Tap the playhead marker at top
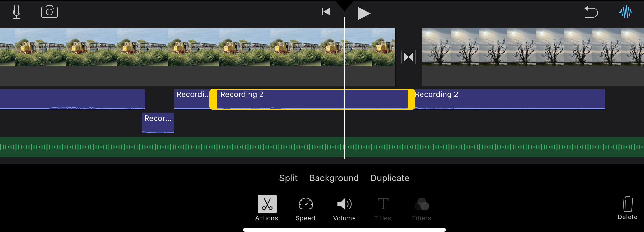 345,6
